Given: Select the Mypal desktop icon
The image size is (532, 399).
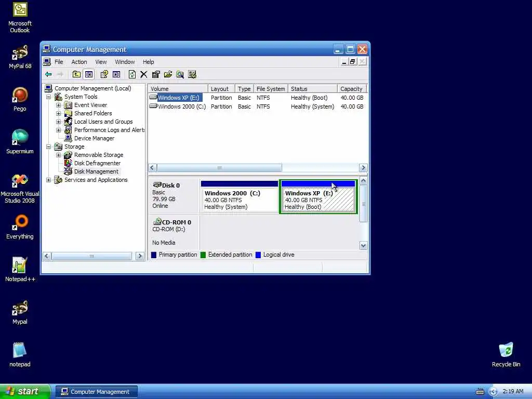Looking at the screenshot, I should point(20,312).
